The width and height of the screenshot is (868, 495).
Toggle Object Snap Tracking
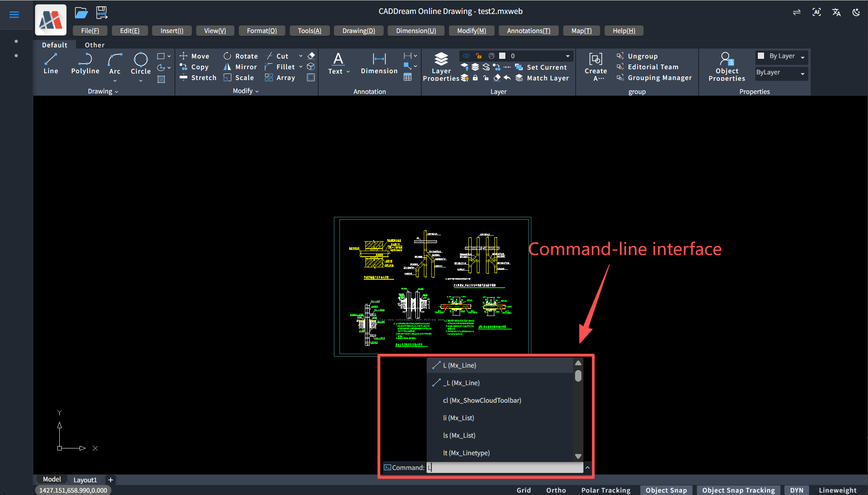tap(739, 490)
